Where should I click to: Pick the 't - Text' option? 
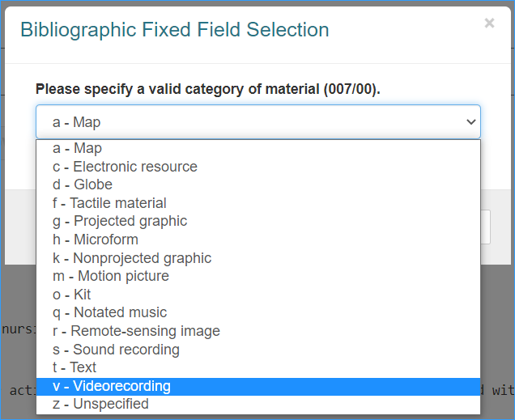258,367
